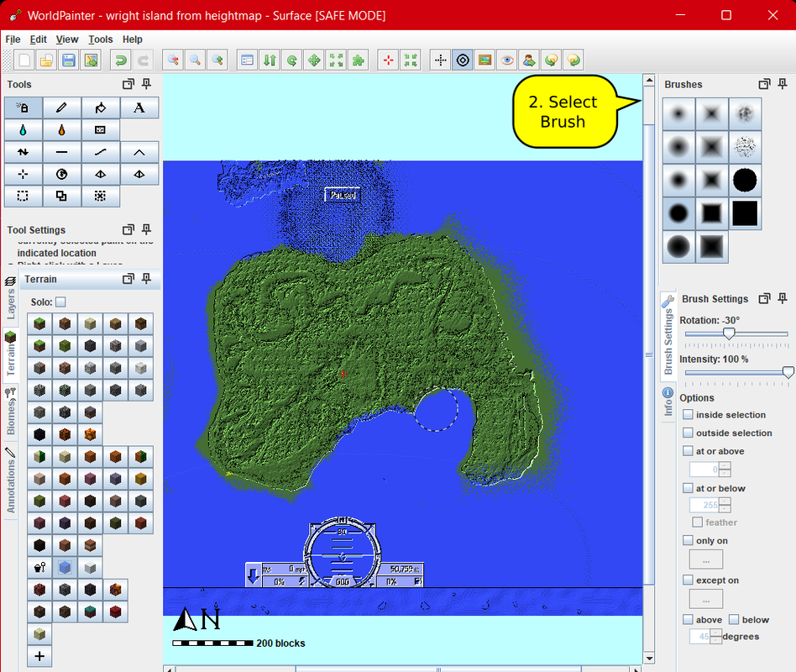Click the Save world toolbar icon
Screen dimensions: 796x672
click(x=69, y=60)
